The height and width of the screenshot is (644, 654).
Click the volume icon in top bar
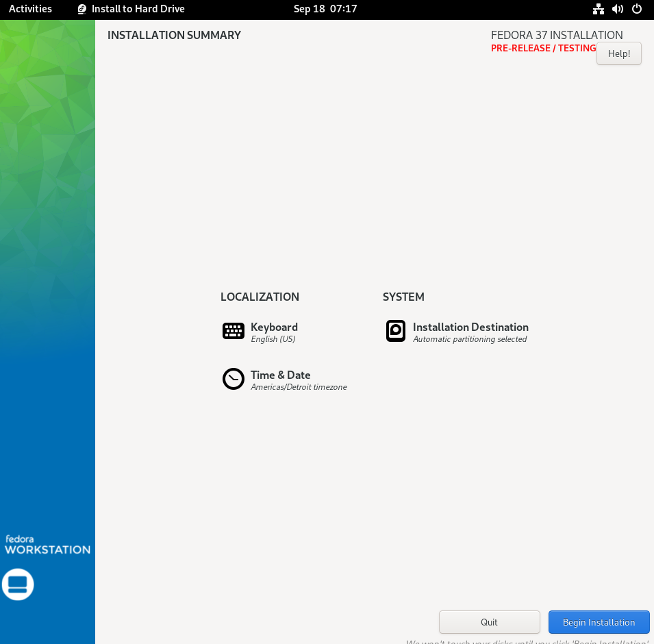pos(617,9)
